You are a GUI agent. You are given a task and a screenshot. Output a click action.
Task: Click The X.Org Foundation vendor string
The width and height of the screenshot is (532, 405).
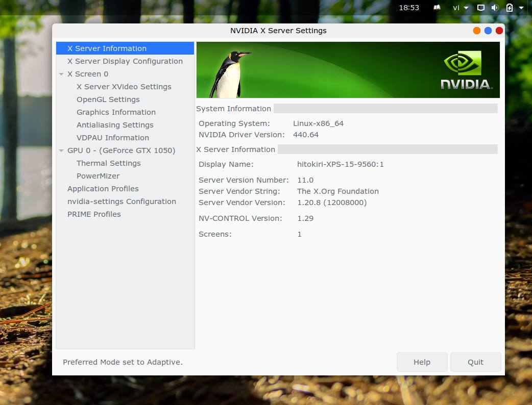click(x=338, y=191)
